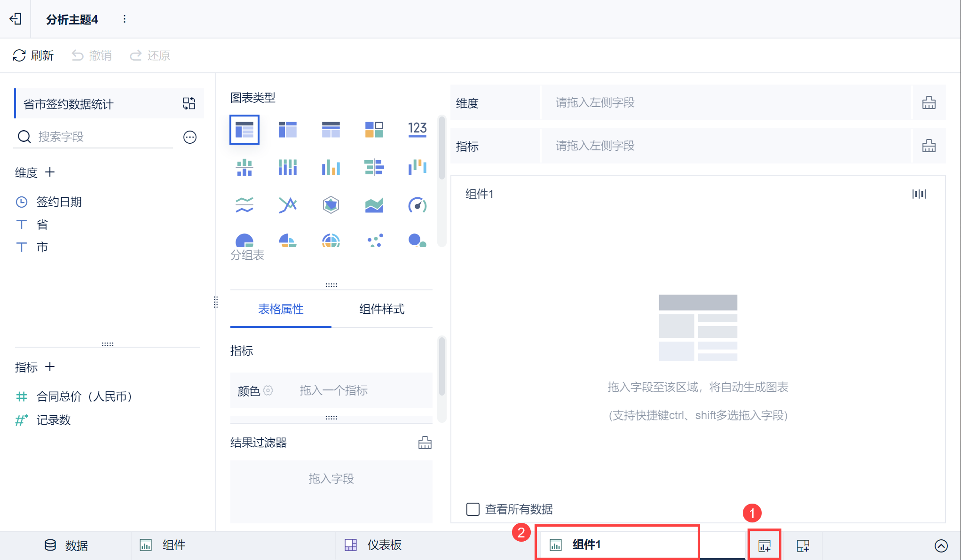Switch to the 组件样式 tab
961x560 pixels.
click(381, 309)
